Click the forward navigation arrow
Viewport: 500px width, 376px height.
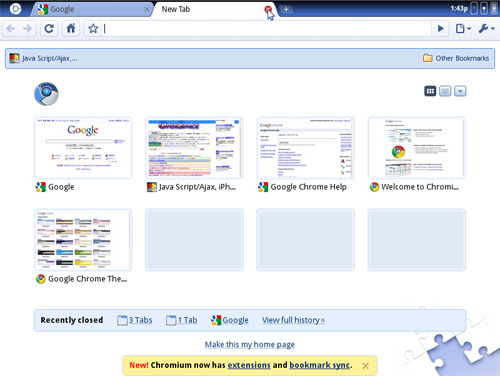[x=28, y=29]
